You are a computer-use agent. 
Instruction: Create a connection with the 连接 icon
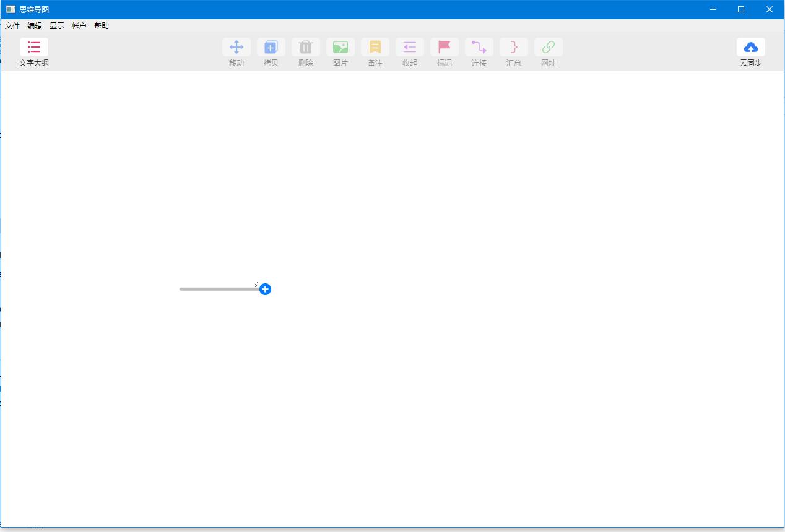pos(479,47)
